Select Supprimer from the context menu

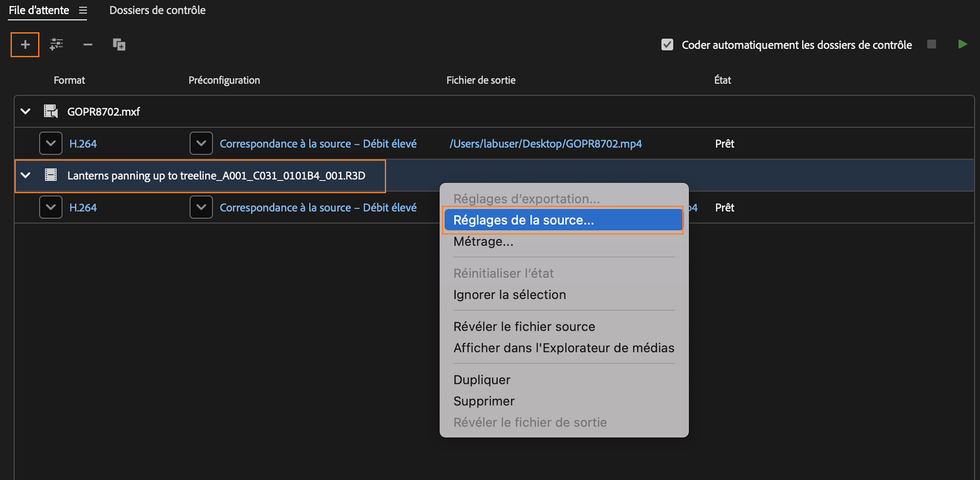[484, 401]
